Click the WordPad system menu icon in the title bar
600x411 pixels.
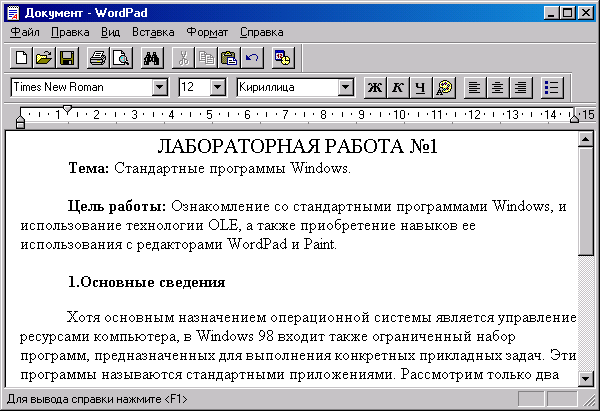(x=13, y=13)
